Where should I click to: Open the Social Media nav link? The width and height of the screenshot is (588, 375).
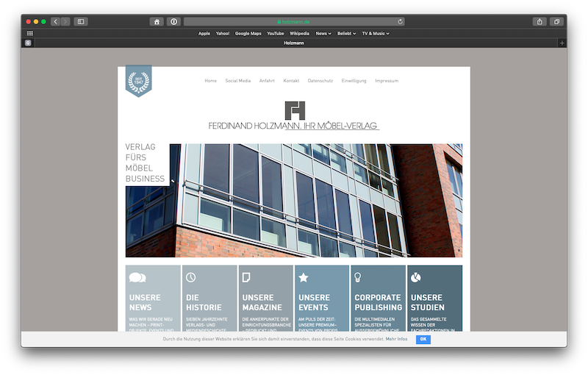click(x=237, y=81)
